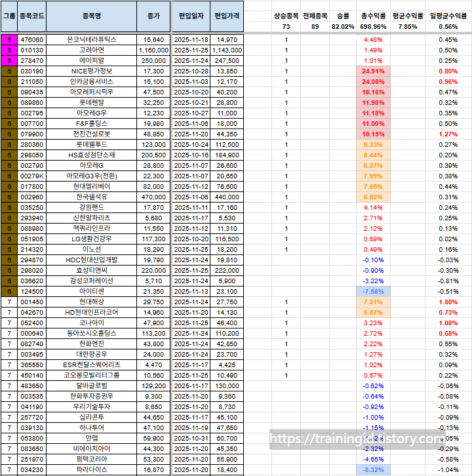Viewport: 472px width, 476px height.
Task: Click the 승률 value 82.02%
Action: (343, 27)
